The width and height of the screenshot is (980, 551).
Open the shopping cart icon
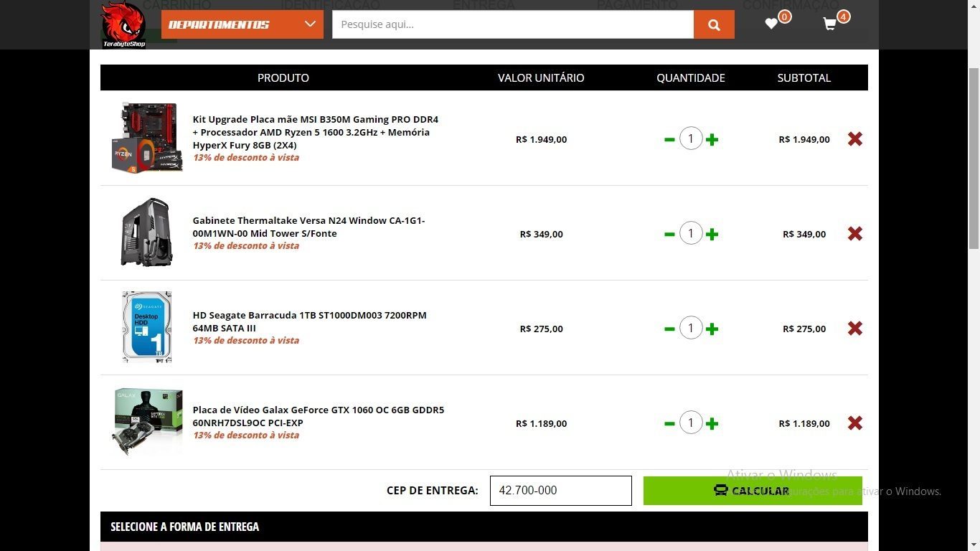coord(829,24)
